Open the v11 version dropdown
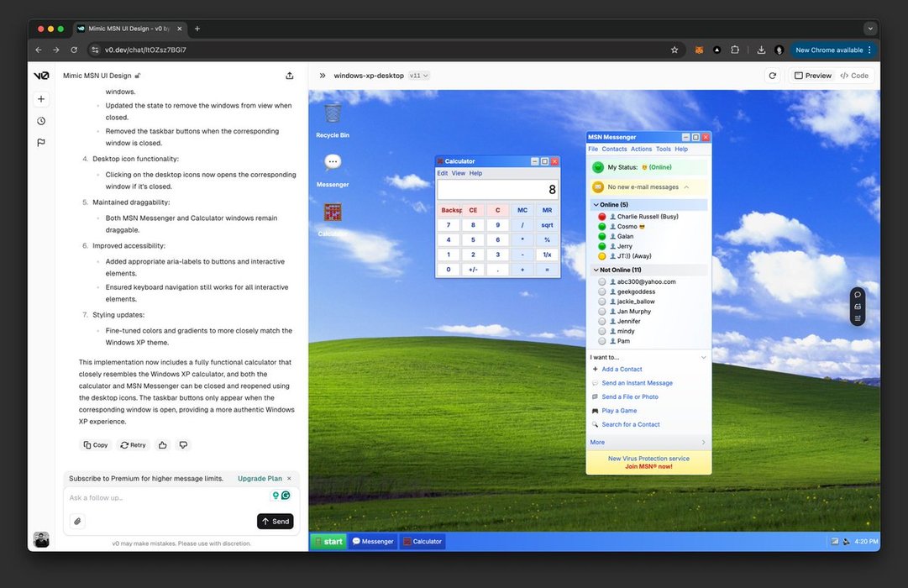This screenshot has height=588, width=908. 418,76
